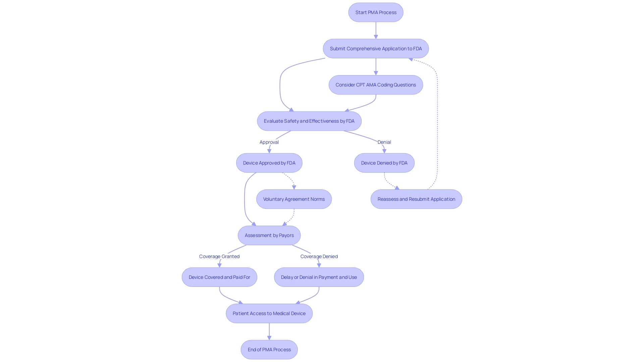Click the Device Denied by FDA node
The image size is (644, 362).
coord(384,162)
